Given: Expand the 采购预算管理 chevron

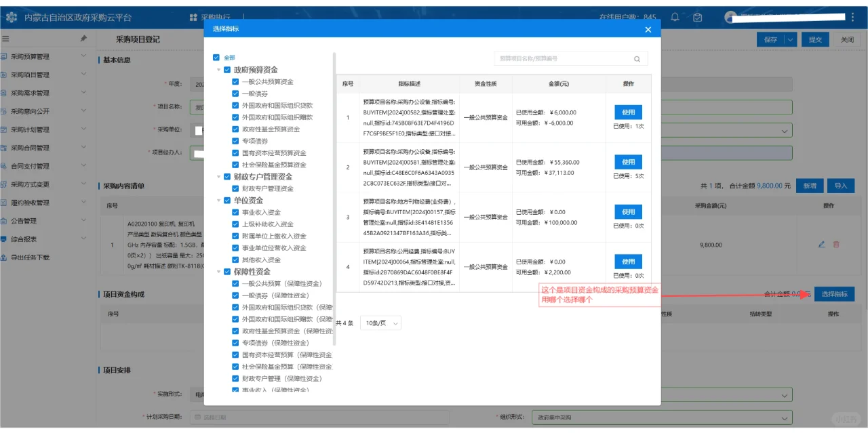Looking at the screenshot, I should (83, 57).
